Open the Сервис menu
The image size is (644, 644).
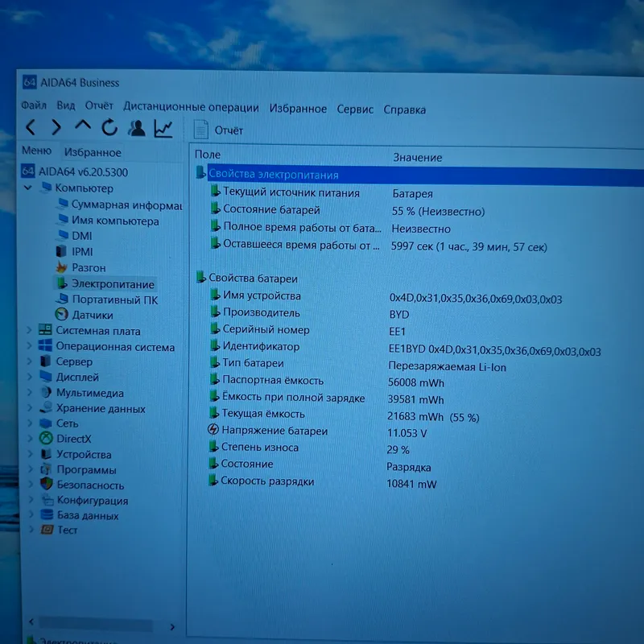click(x=355, y=109)
